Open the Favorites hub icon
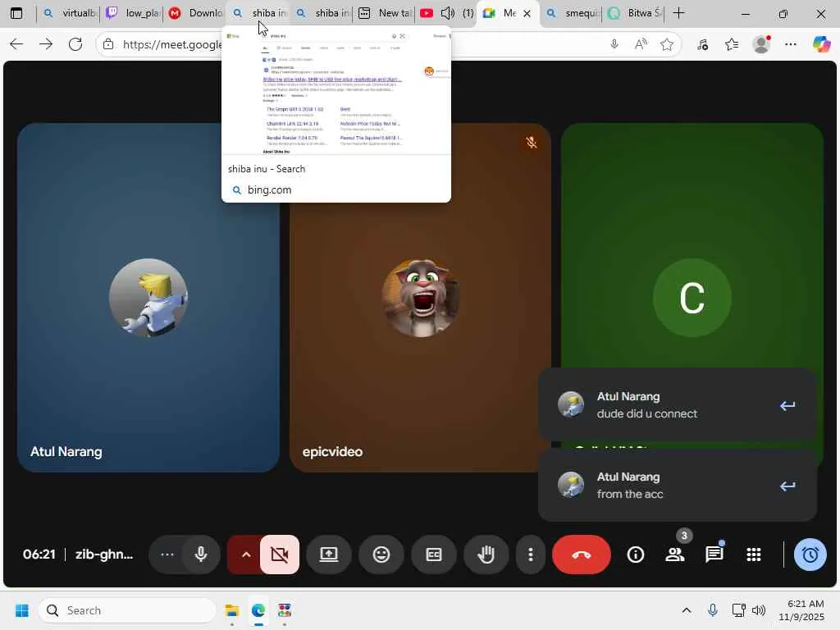The width and height of the screenshot is (840, 630). [x=732, y=44]
